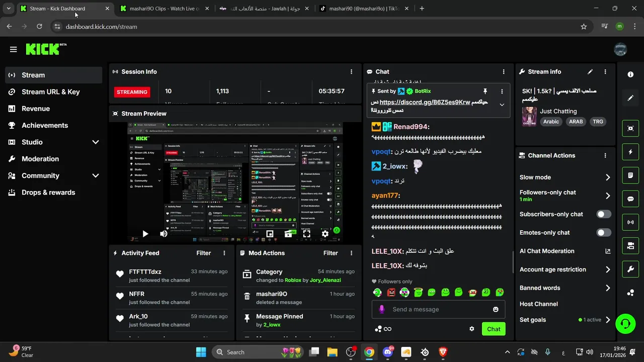Toggle the wrench Channel Actions icon in right sidebar
644x362 pixels.
630,269
